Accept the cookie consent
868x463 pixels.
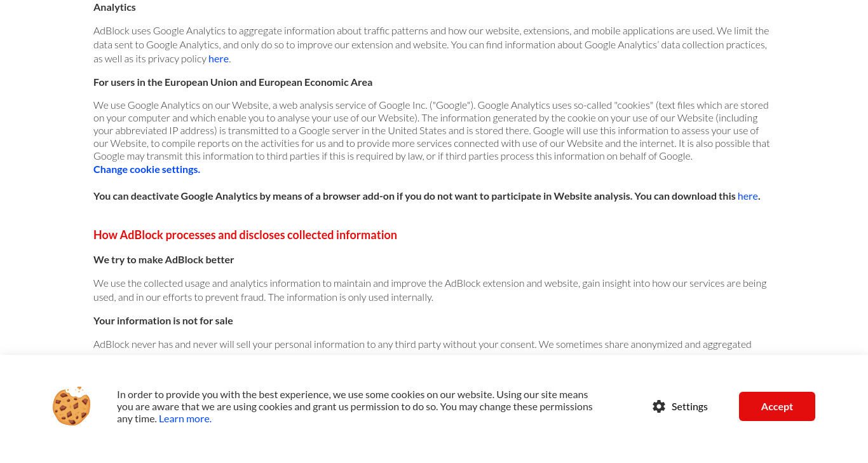pyautogui.click(x=776, y=406)
